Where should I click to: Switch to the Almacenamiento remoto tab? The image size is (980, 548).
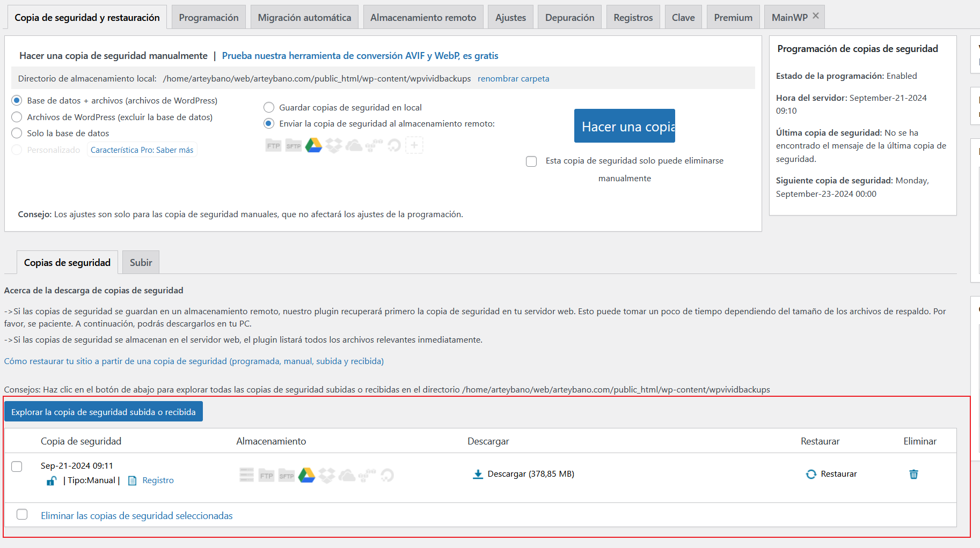click(x=423, y=18)
